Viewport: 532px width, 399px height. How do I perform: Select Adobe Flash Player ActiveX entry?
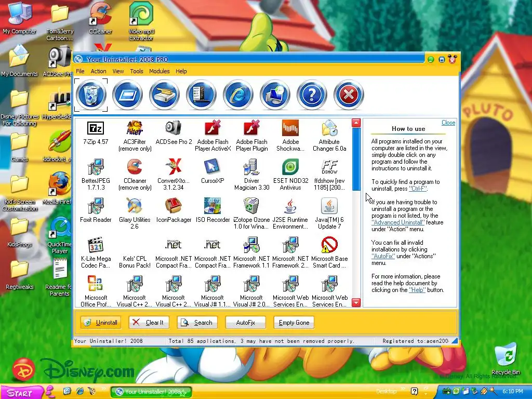point(212,136)
